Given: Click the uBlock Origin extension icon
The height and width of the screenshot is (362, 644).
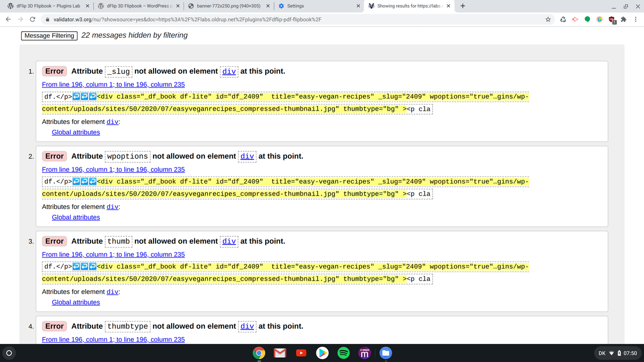Looking at the screenshot, I should tap(611, 19).
